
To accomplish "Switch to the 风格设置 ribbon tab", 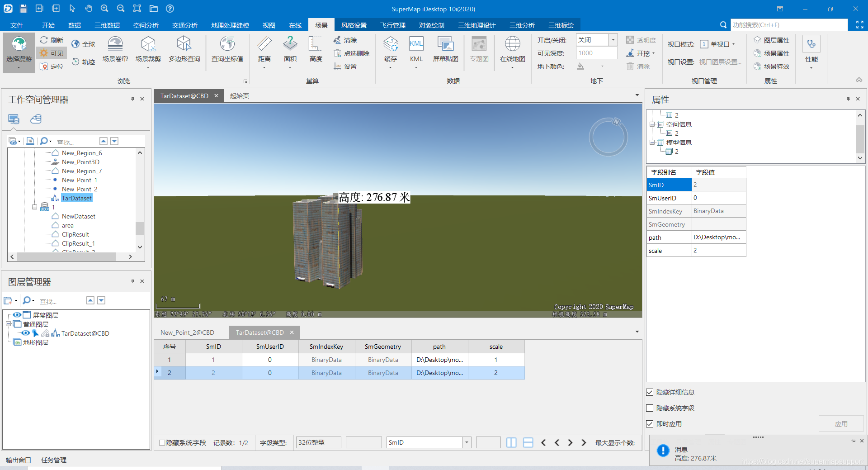I will pos(354,25).
